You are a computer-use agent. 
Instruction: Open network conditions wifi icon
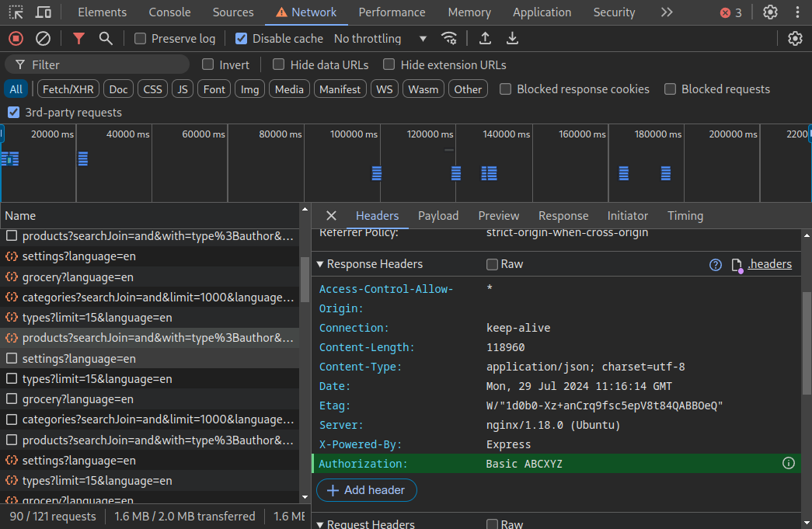pyautogui.click(x=449, y=38)
